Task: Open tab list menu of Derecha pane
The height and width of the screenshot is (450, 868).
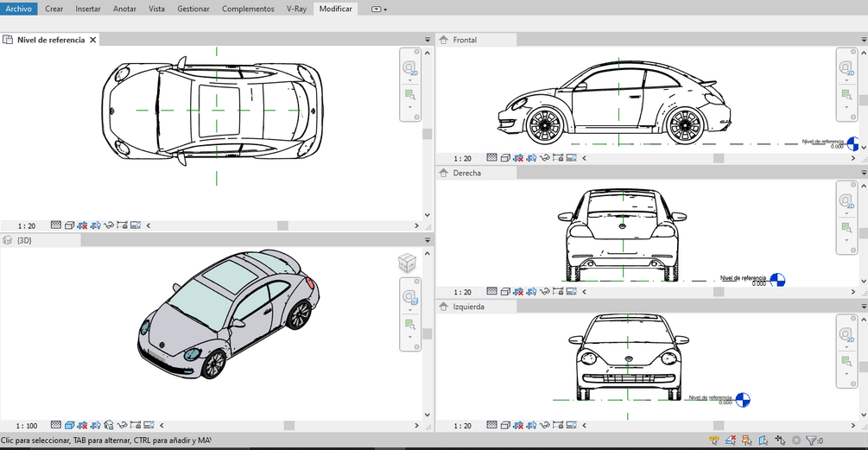Action: point(864,173)
